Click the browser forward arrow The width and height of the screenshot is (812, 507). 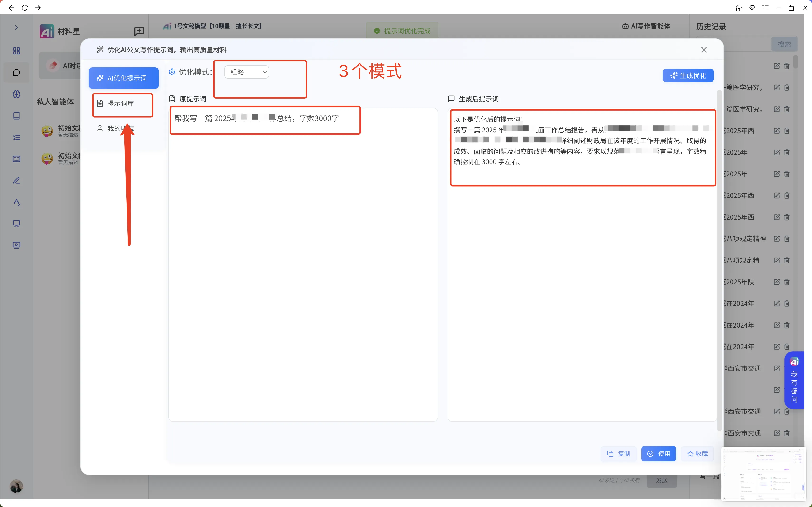click(x=38, y=7)
